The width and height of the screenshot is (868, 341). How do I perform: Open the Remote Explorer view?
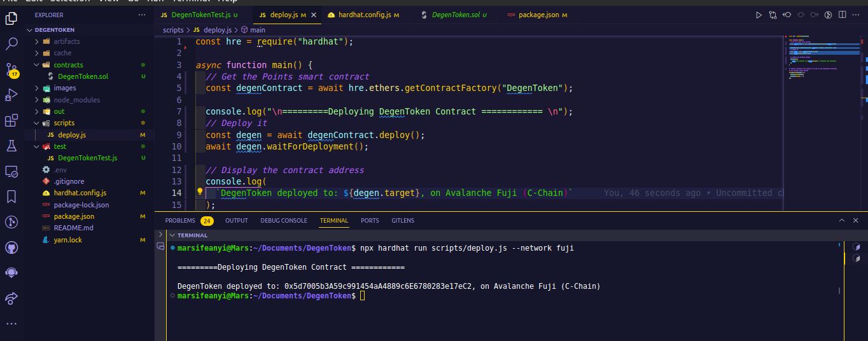[x=11, y=171]
